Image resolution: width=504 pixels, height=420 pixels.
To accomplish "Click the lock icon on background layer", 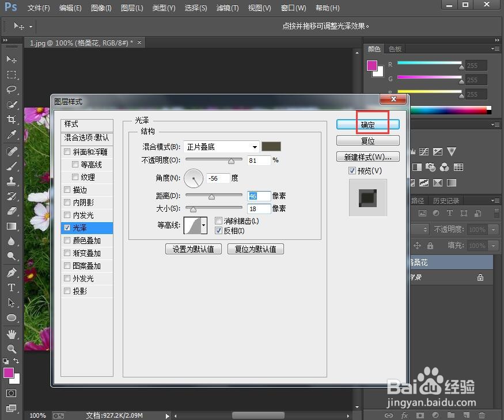I will point(480,277).
